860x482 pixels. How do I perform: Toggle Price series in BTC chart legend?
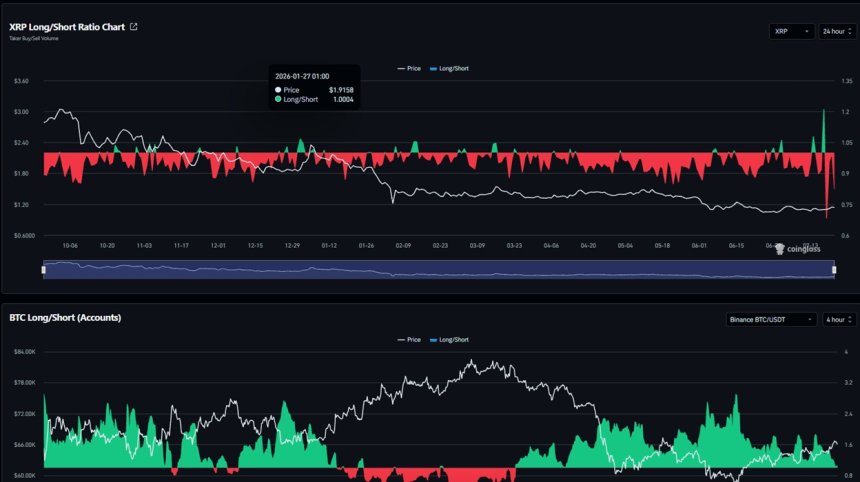pyautogui.click(x=409, y=339)
